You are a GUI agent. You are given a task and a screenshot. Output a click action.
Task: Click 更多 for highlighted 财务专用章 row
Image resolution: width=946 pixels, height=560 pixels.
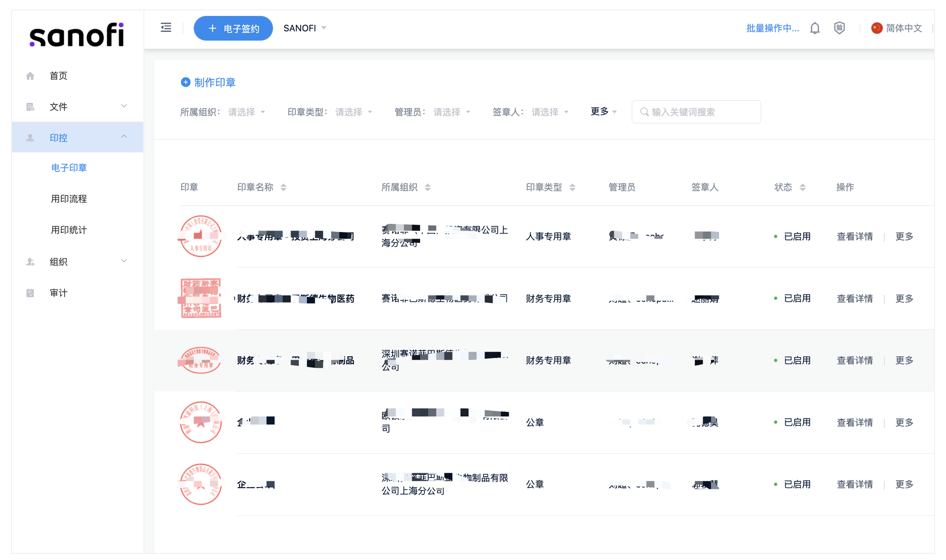tap(905, 360)
